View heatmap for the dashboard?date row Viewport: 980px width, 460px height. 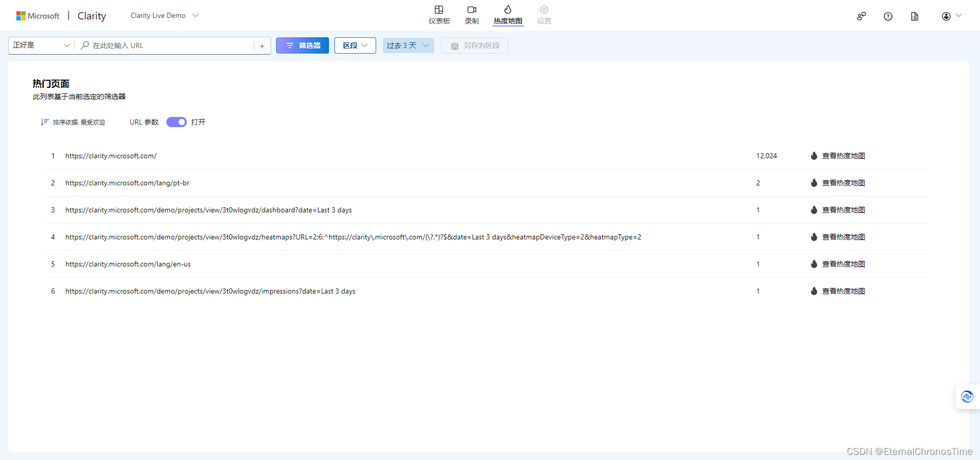click(838, 210)
